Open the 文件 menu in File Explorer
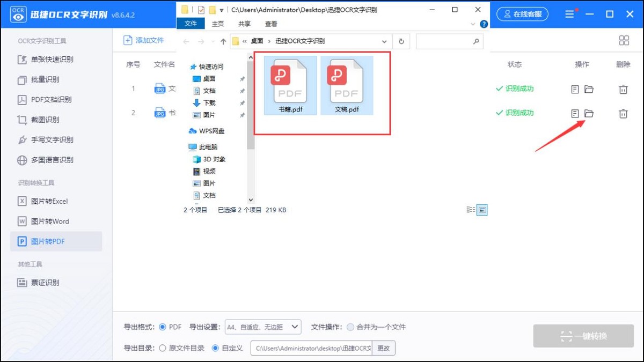Viewport: 644px width, 362px height. pos(191,24)
